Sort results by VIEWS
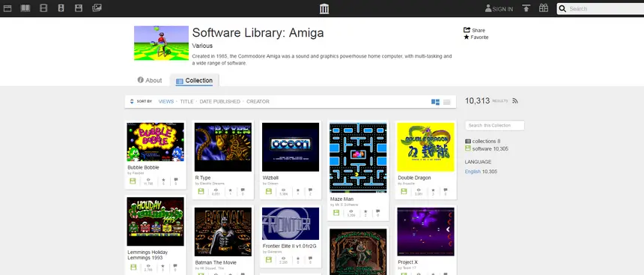The image size is (644, 275). tap(166, 101)
